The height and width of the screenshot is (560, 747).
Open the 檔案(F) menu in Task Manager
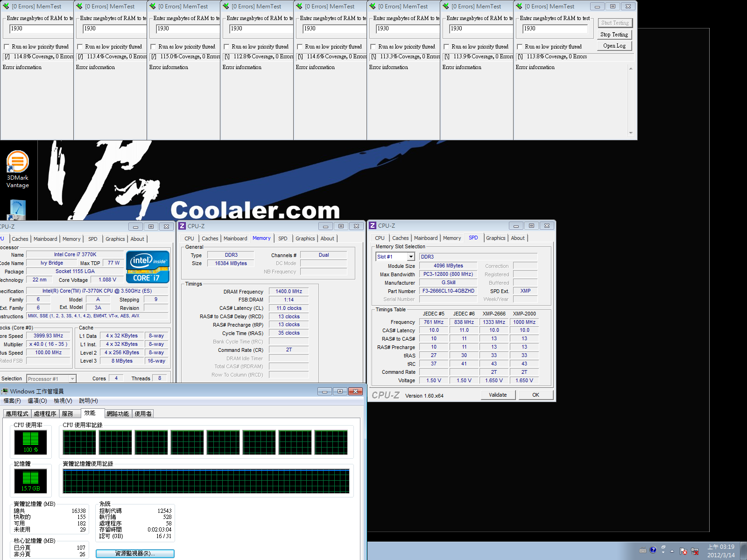point(12,401)
